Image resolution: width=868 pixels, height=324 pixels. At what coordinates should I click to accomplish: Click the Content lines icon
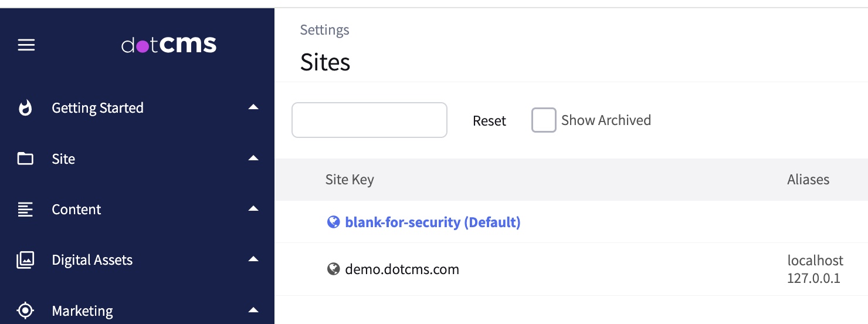pyautogui.click(x=25, y=210)
